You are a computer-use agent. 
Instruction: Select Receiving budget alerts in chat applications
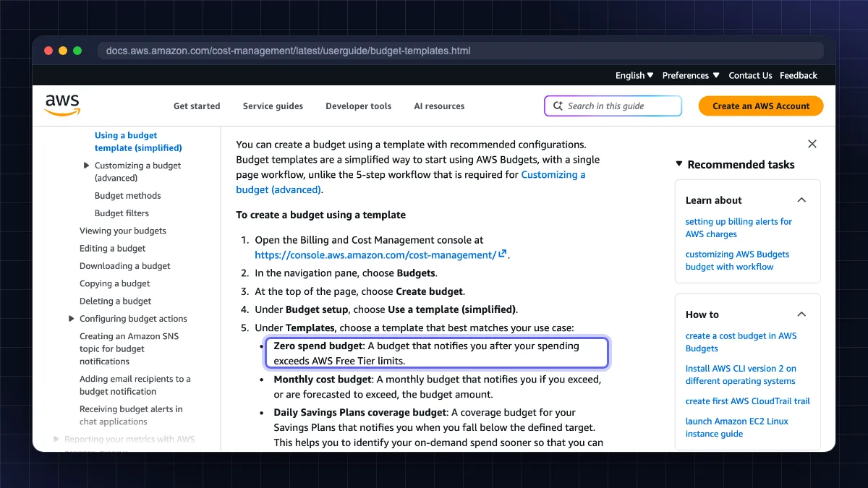[131, 416]
